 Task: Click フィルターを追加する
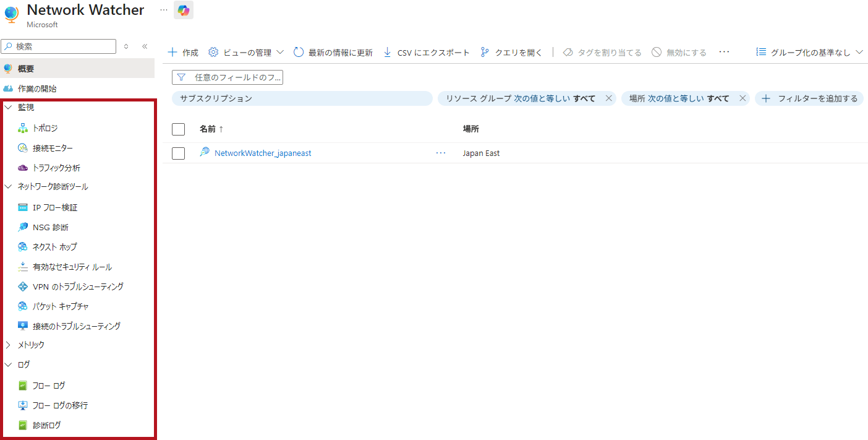pyautogui.click(x=809, y=98)
